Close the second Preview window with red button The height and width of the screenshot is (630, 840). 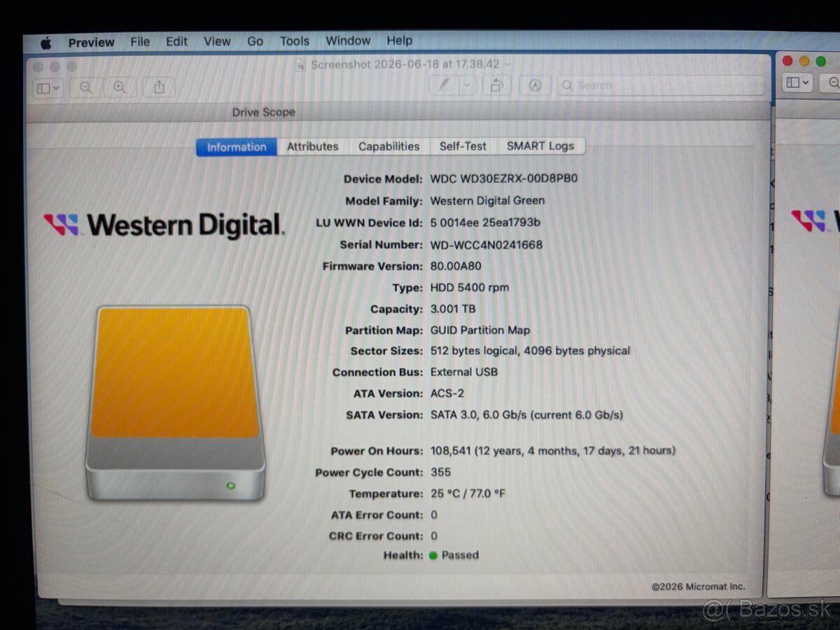[787, 62]
